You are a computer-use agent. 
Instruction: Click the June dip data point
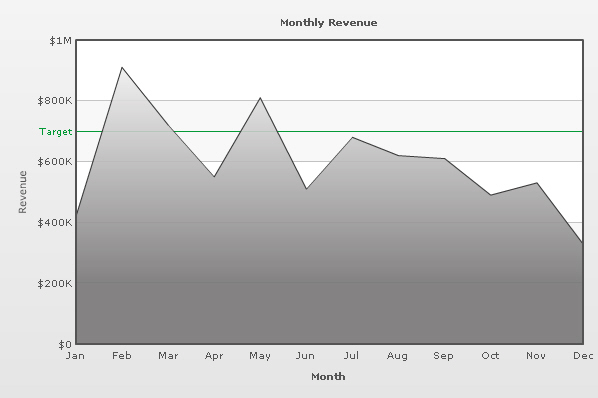(x=306, y=189)
